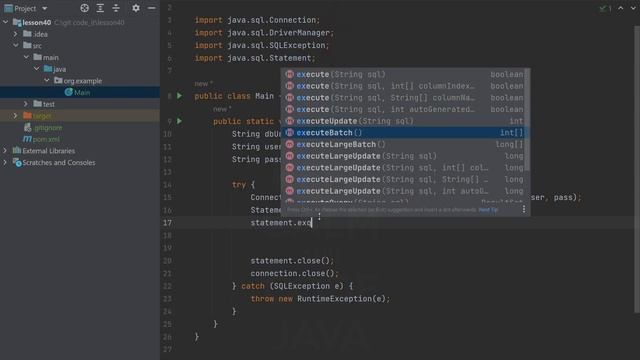
Task: Click method icon beside executeBatch()
Action: [x=289, y=132]
